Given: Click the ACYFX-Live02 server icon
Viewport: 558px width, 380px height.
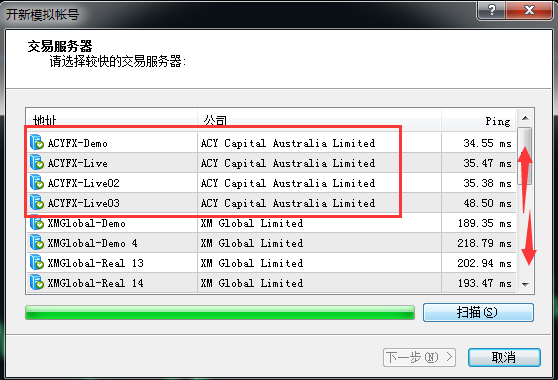Looking at the screenshot, I should 37,183.
